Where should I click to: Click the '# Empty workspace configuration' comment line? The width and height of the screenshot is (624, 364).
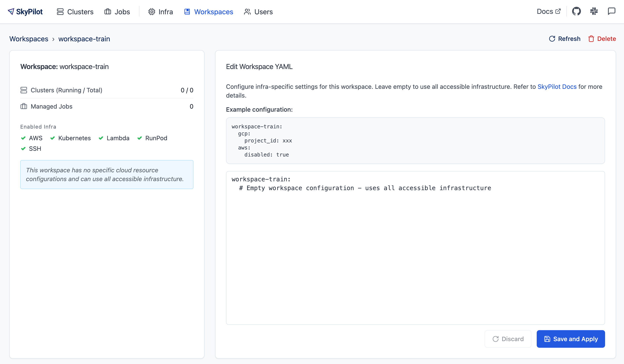(365, 188)
